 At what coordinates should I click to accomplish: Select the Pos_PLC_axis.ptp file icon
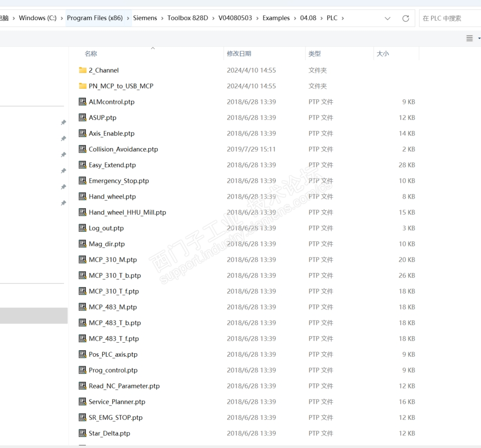point(83,354)
